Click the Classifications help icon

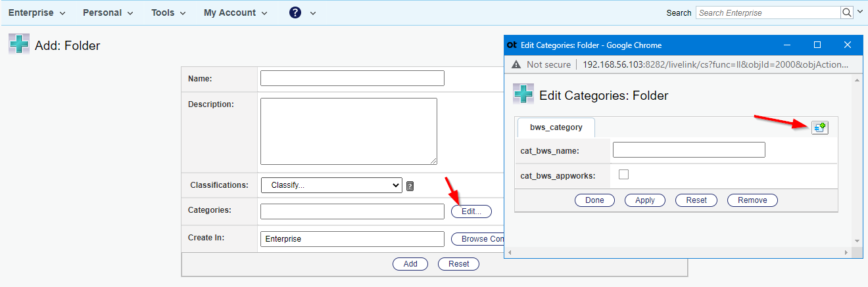coord(410,186)
